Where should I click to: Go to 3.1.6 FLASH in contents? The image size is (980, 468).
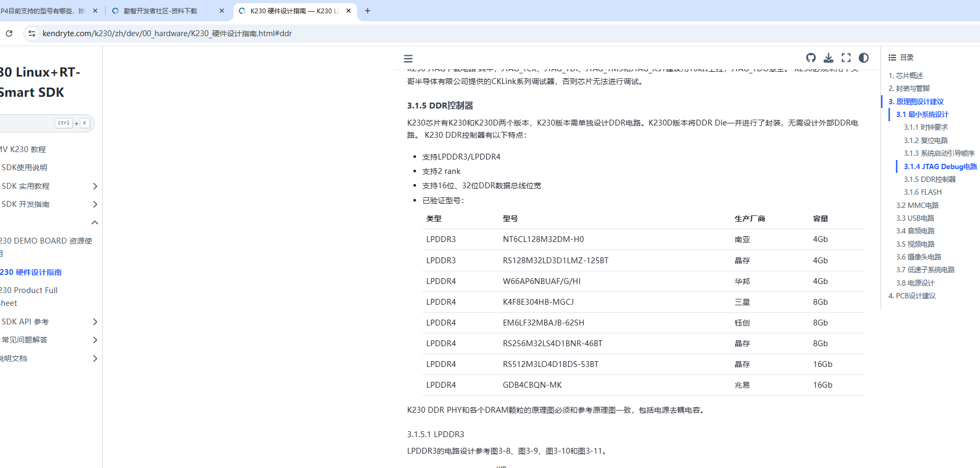tap(923, 192)
